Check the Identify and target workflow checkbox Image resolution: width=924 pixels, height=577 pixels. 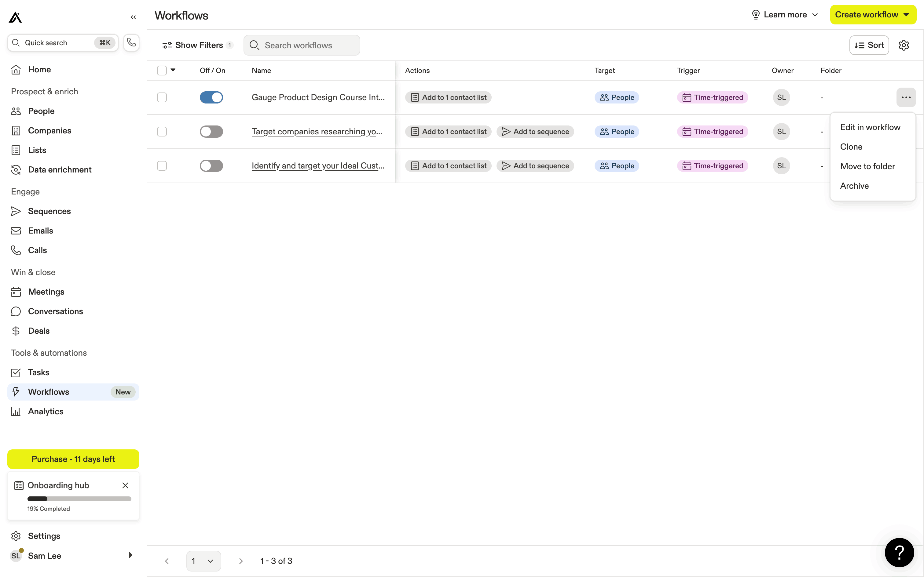click(x=162, y=165)
